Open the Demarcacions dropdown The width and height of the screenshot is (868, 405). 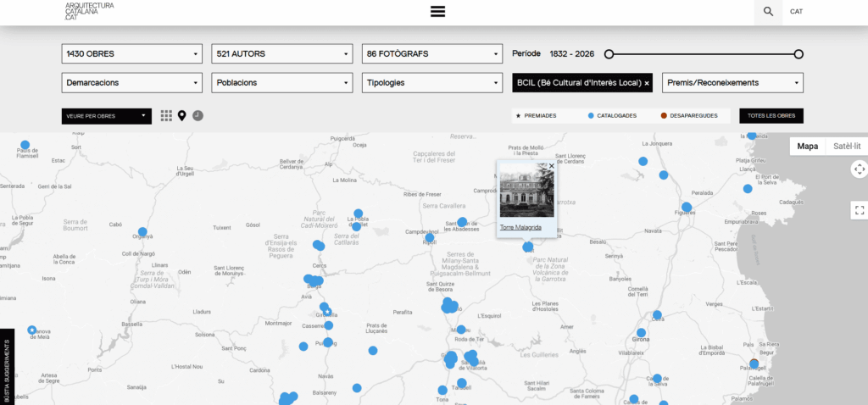coord(132,83)
